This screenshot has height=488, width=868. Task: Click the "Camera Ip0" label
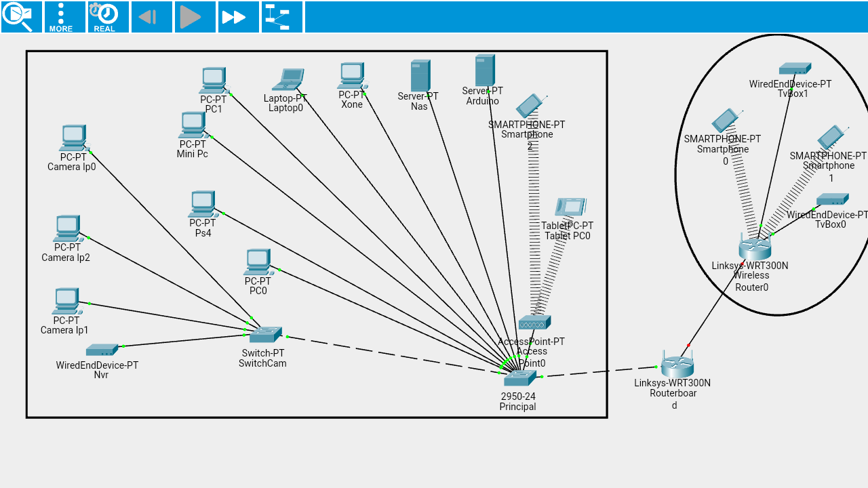pos(72,167)
